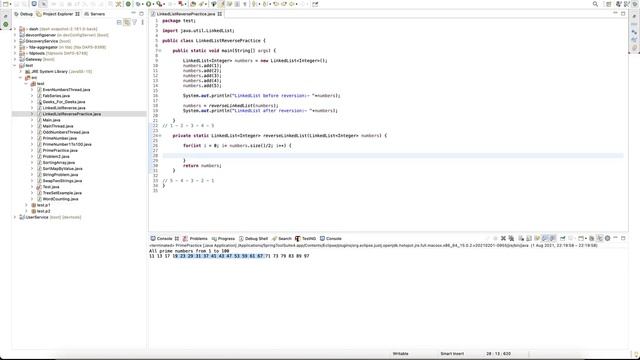
Task: Click the Remove Launch (X) console icon
Action: pos(503,238)
